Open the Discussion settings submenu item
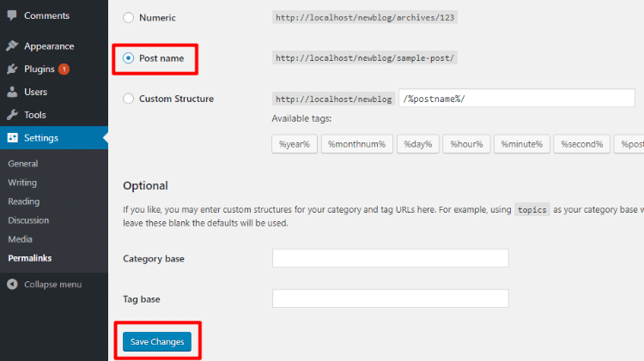This screenshot has width=644, height=361. [x=28, y=220]
